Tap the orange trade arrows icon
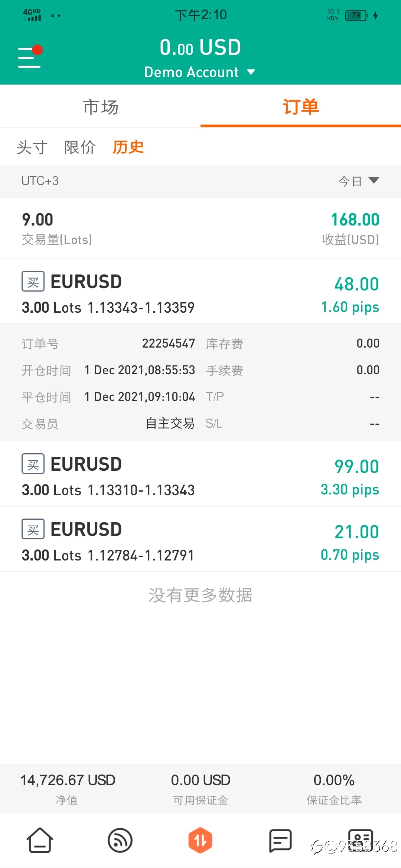Viewport: 401px width, 868px height. pos(200,840)
